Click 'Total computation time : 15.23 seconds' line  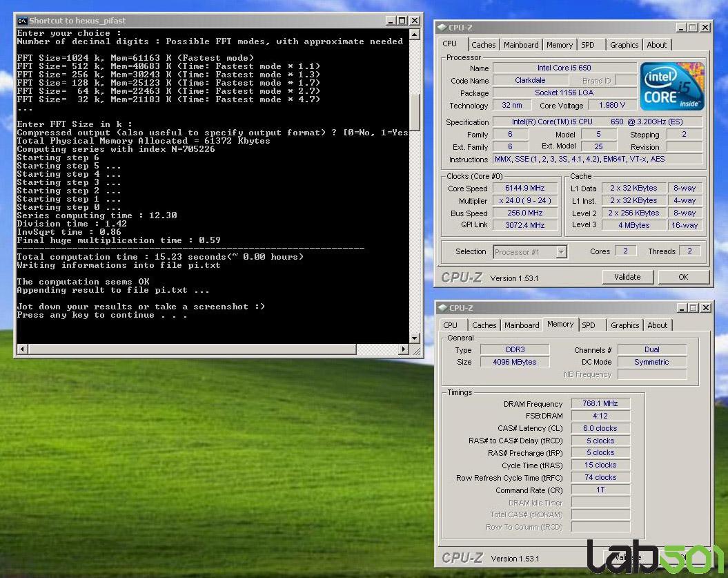point(160,257)
